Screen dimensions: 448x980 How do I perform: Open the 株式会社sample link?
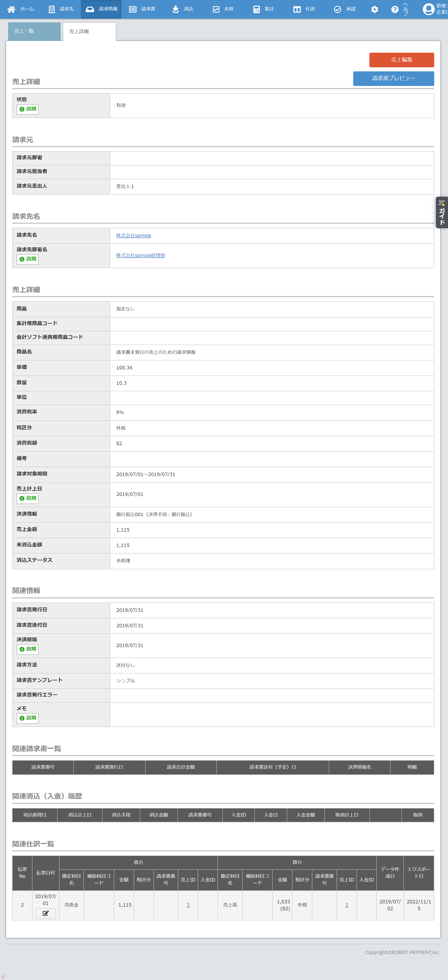[x=134, y=236]
